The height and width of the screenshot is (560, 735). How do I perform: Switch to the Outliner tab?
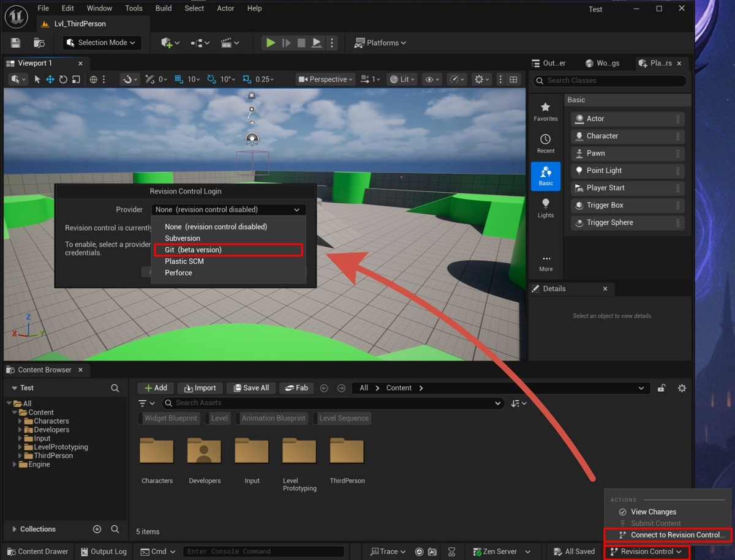pos(549,63)
